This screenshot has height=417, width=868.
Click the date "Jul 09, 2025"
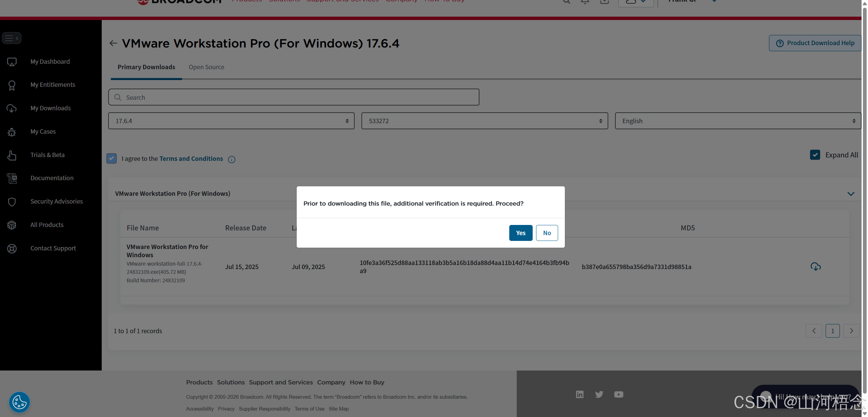pos(308,267)
